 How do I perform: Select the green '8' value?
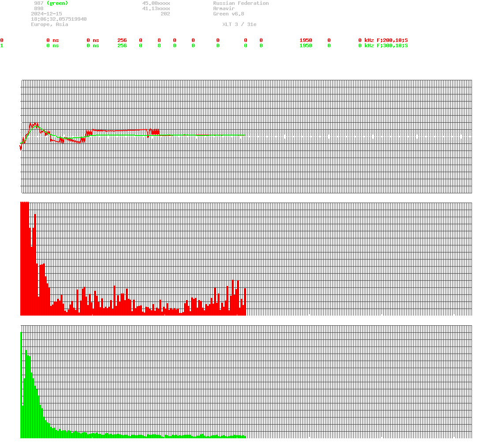(x=159, y=45)
